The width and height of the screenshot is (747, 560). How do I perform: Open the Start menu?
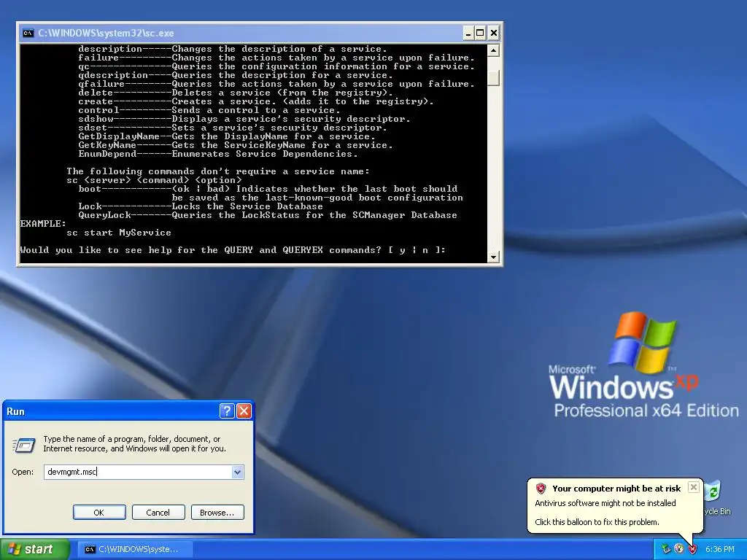(34, 549)
